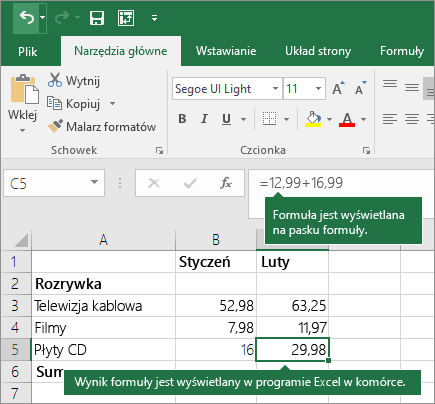Apply yellow Fill Color bucket

(x=313, y=119)
